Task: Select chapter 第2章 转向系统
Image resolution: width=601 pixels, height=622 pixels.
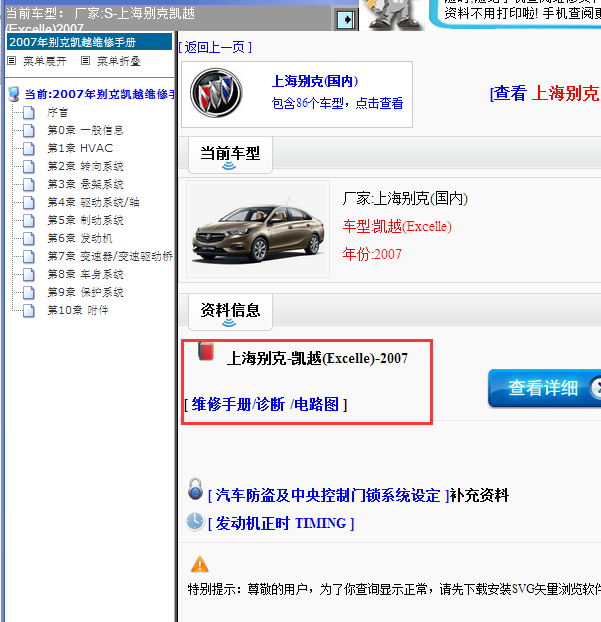Action: [85, 167]
